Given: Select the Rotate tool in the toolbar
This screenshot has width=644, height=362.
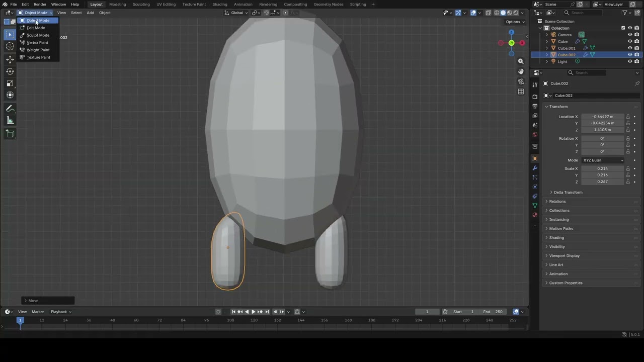Looking at the screenshot, I should [10, 71].
